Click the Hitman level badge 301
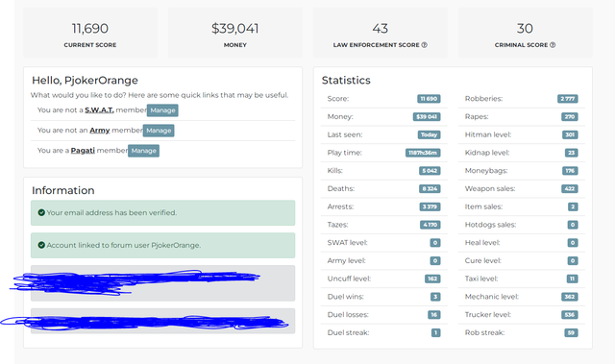This screenshot has width=615, height=364. 570,134
